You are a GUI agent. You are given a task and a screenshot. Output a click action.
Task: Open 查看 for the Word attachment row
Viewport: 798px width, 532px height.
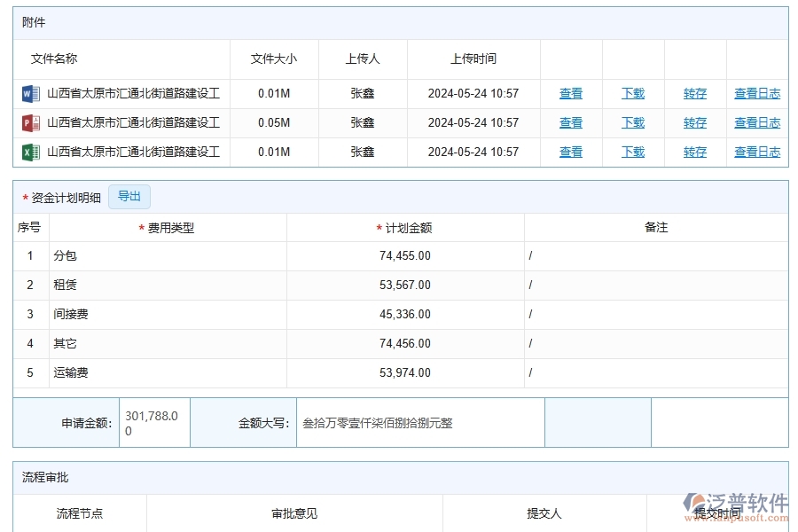570,93
